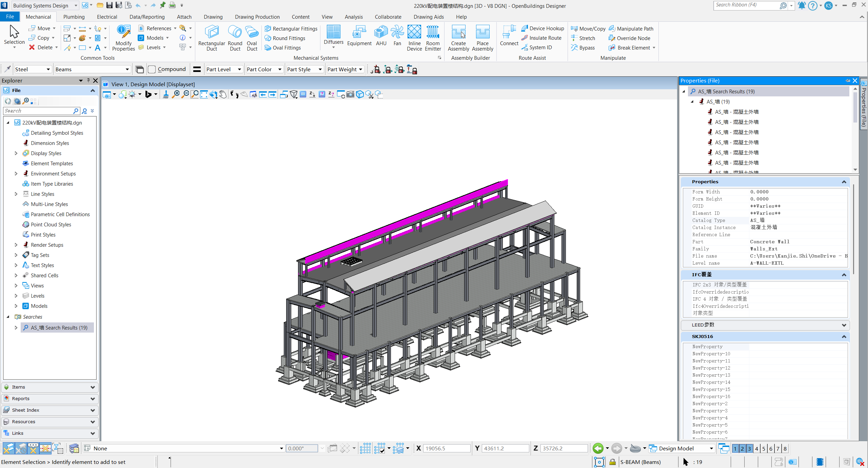This screenshot has width=868, height=468.
Task: Click the Zoom In magnifier icon
Action: point(176,94)
